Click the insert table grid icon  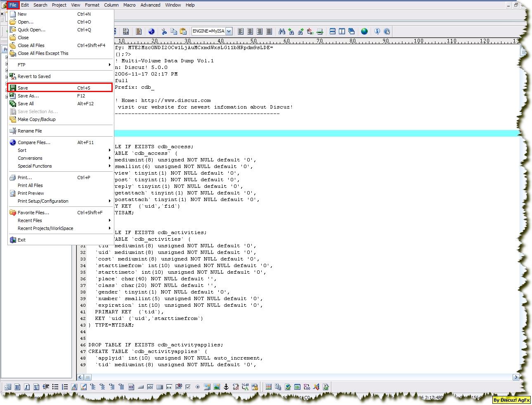pos(268,387)
